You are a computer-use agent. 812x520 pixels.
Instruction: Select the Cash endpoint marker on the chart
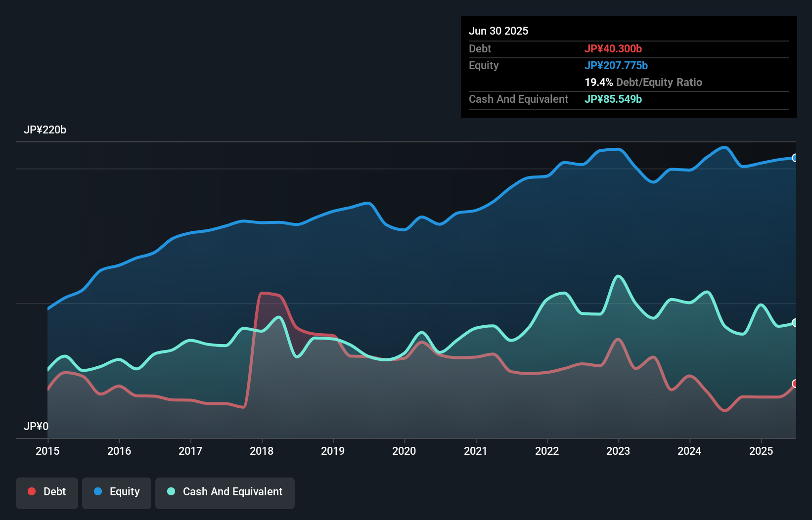click(794, 323)
